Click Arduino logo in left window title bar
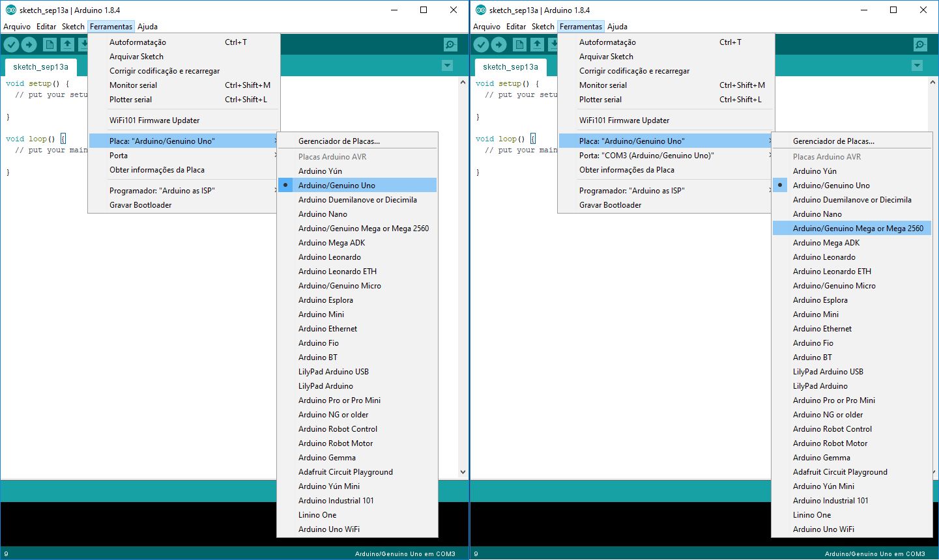Viewport: 939px width, 560px height. (10, 10)
